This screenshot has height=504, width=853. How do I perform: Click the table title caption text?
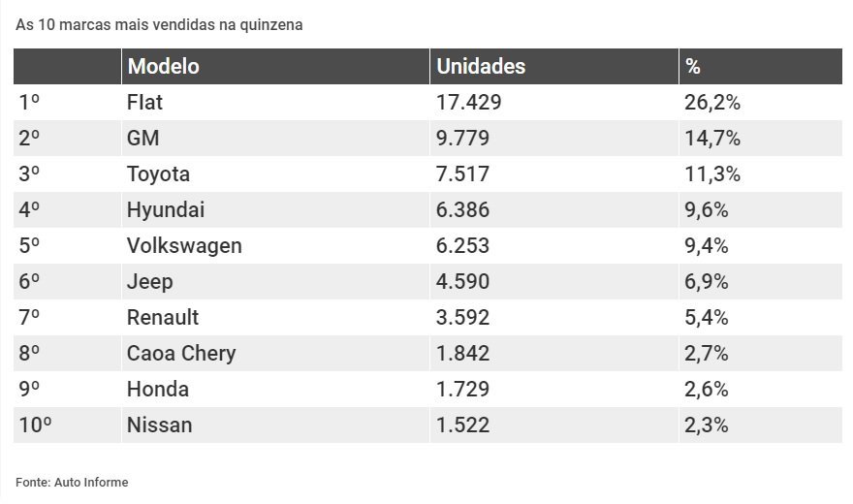(x=159, y=25)
